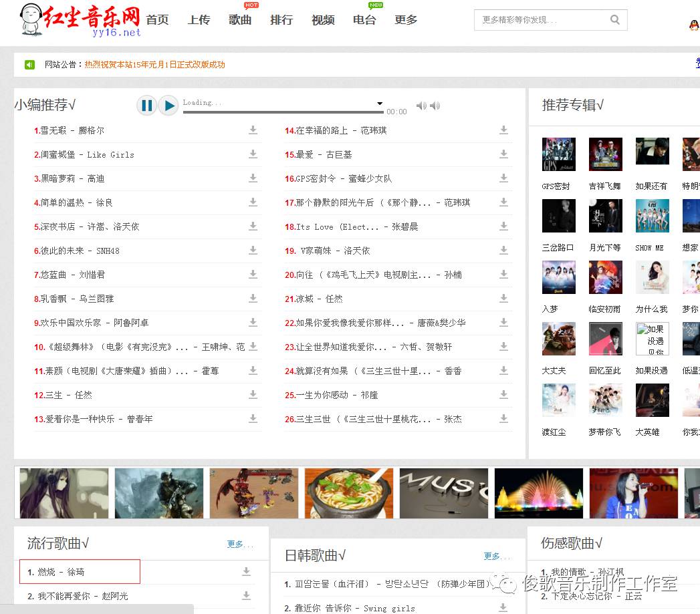
Task: Open album thumbnail 月光下等
Action: 605,216
